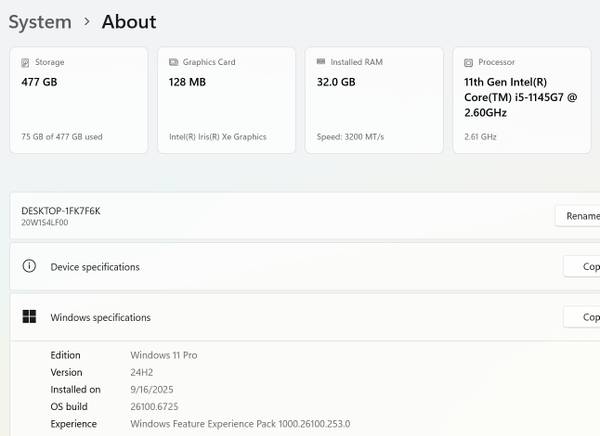The height and width of the screenshot is (436, 600).
Task: Select the 32.0 GB RAM value
Action: click(x=334, y=83)
